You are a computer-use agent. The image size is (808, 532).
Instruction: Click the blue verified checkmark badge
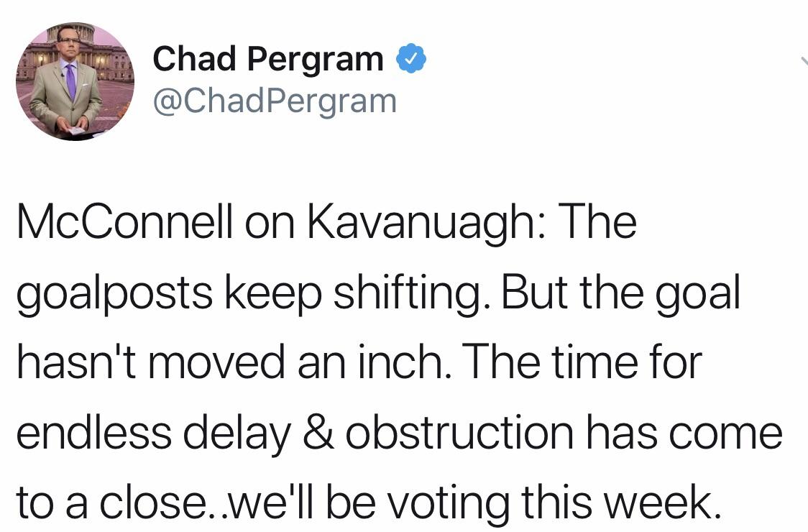coord(410,58)
